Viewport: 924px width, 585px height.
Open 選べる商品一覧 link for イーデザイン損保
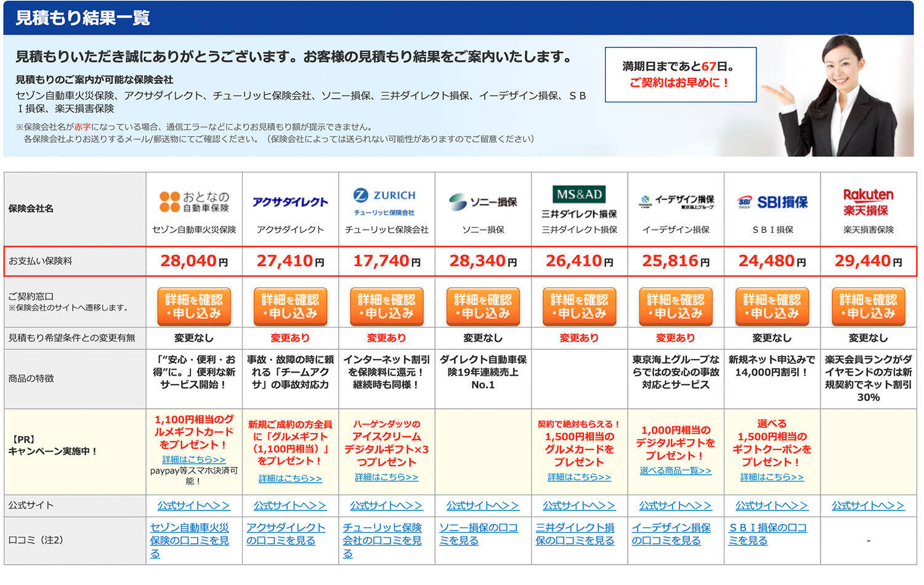click(x=676, y=470)
